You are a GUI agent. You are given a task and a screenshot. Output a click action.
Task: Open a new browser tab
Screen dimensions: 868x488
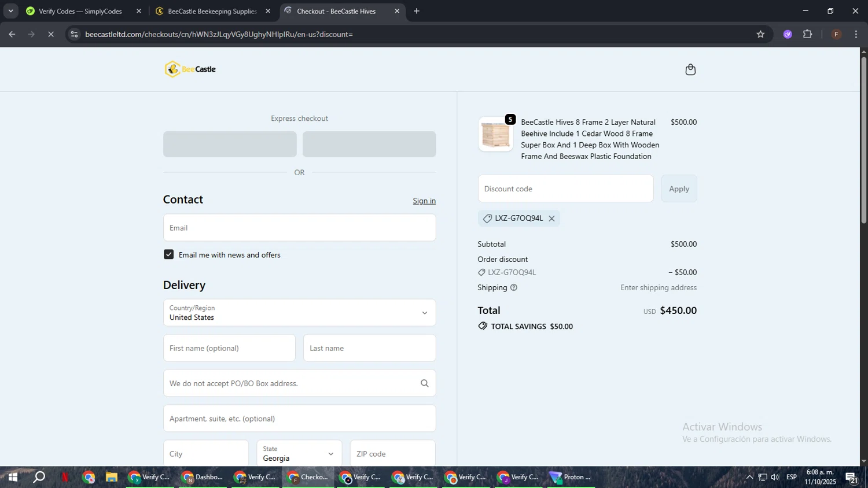pyautogui.click(x=417, y=11)
